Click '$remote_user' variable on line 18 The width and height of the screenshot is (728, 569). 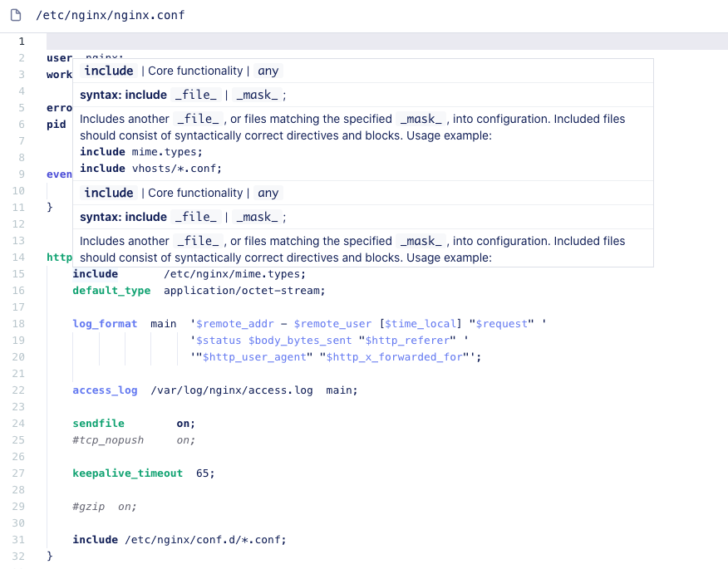point(332,324)
